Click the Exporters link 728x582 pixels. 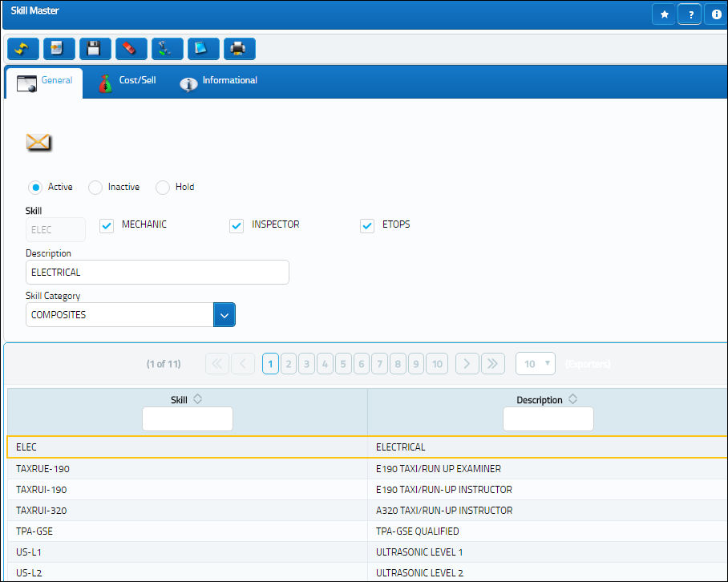pyautogui.click(x=588, y=364)
